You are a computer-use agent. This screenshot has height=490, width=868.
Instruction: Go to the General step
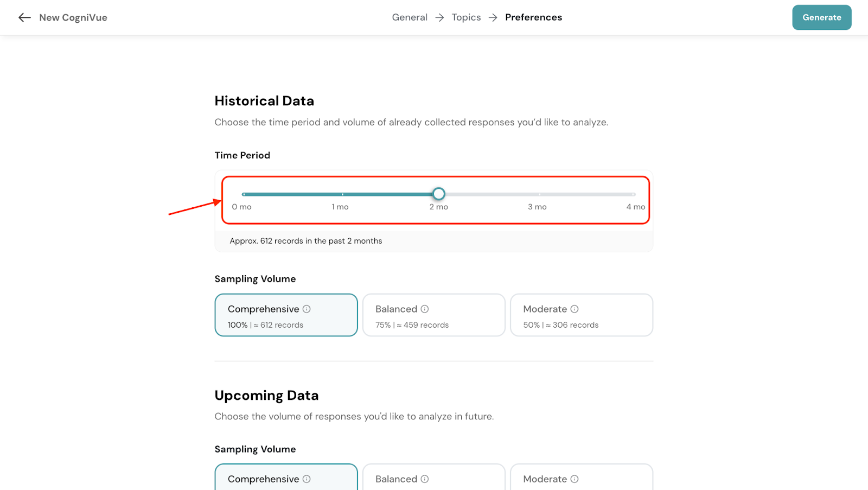click(x=410, y=17)
